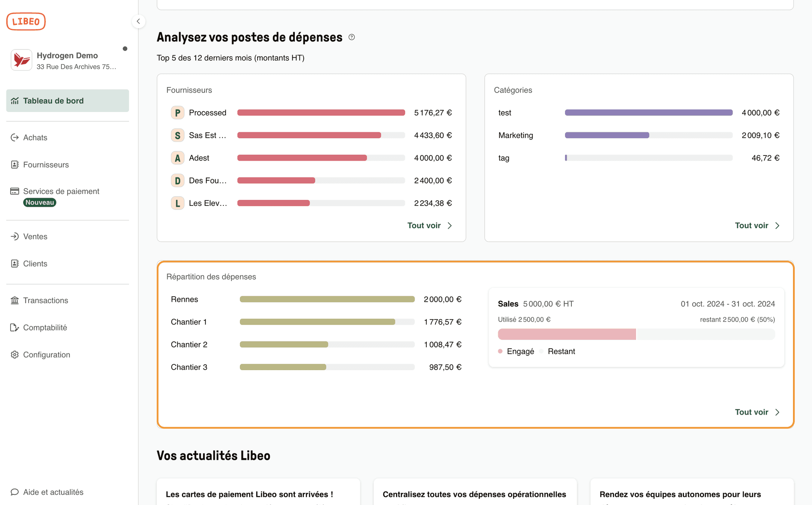Image resolution: width=812 pixels, height=505 pixels.
Task: Navigate to the Achats menu entry
Action: (x=35, y=137)
